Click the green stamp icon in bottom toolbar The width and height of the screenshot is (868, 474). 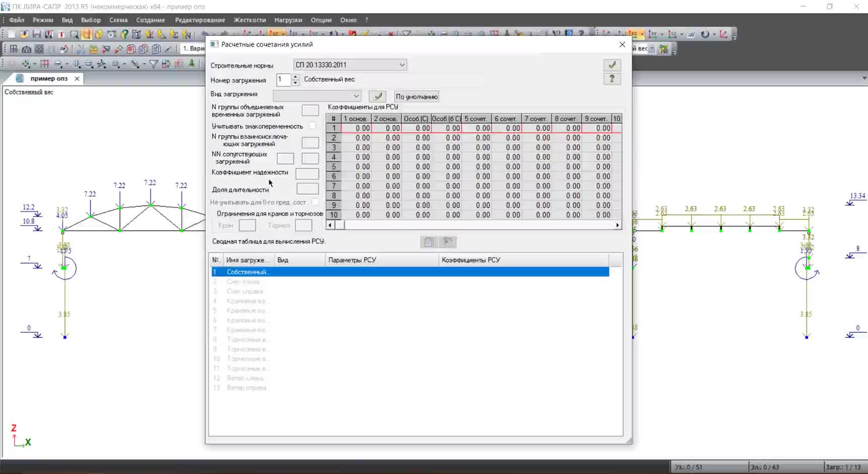192,64
